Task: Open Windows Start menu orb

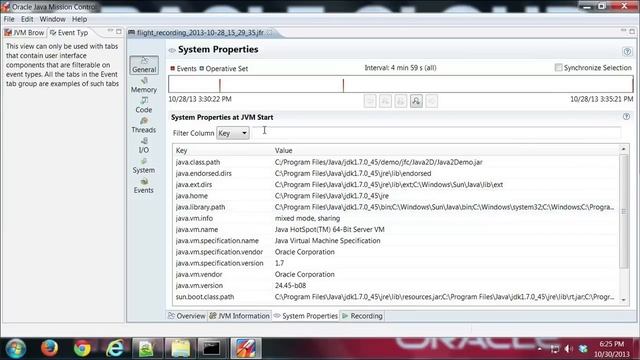Action: tap(16, 348)
